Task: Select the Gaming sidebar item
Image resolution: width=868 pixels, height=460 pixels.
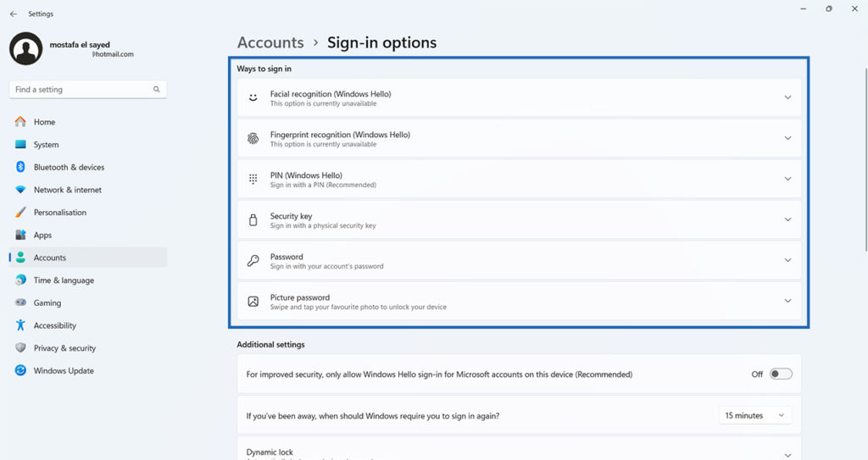Action: pos(47,303)
